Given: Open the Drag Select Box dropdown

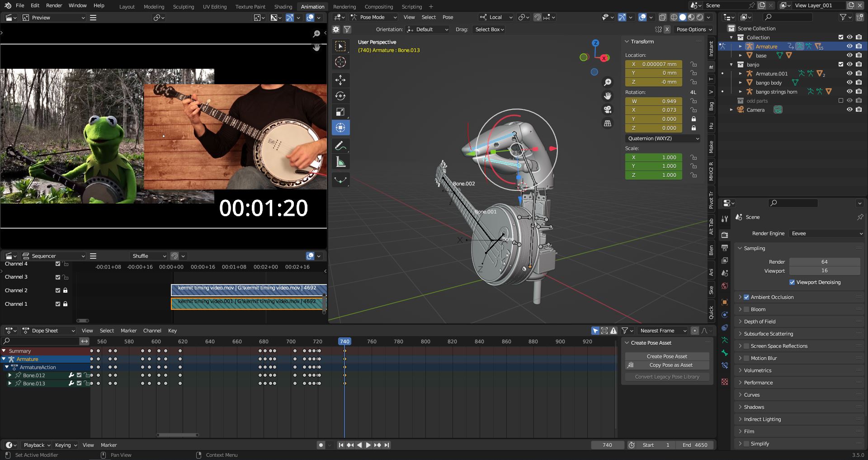Looking at the screenshot, I should (x=489, y=29).
